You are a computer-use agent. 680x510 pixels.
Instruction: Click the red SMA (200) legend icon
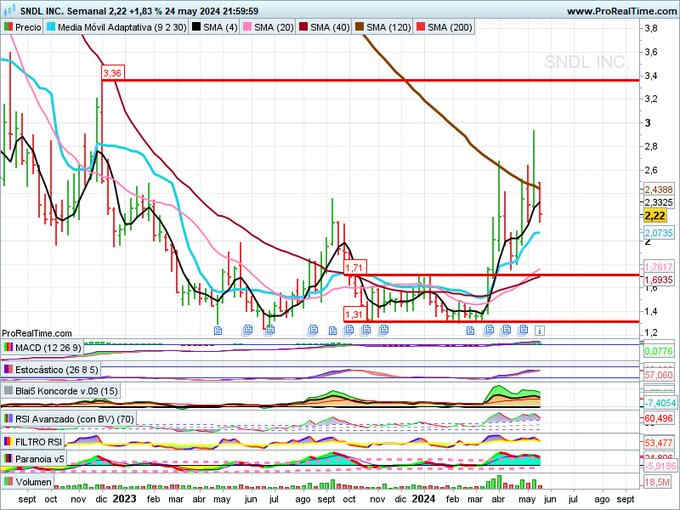(x=421, y=27)
